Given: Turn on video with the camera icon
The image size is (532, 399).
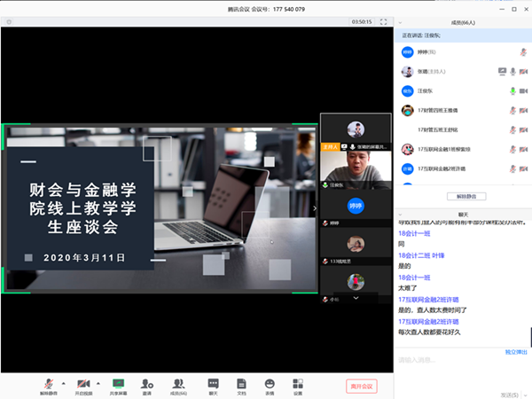Looking at the screenshot, I should coord(82,383).
